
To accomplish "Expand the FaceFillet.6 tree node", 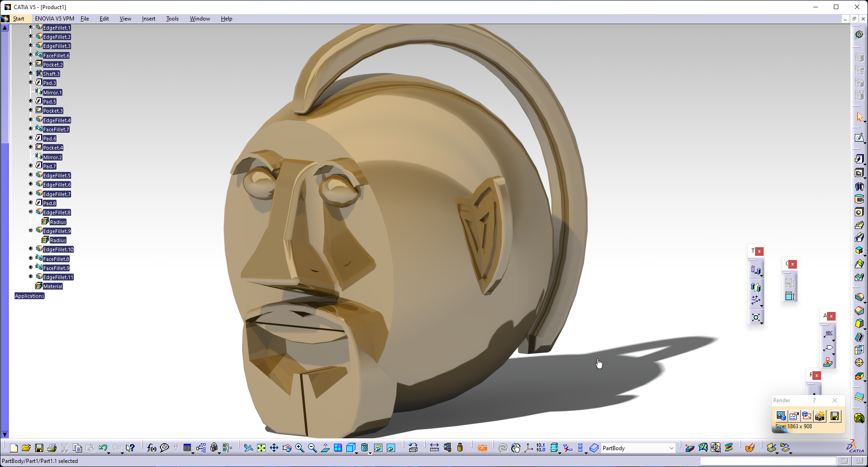I will [31, 55].
